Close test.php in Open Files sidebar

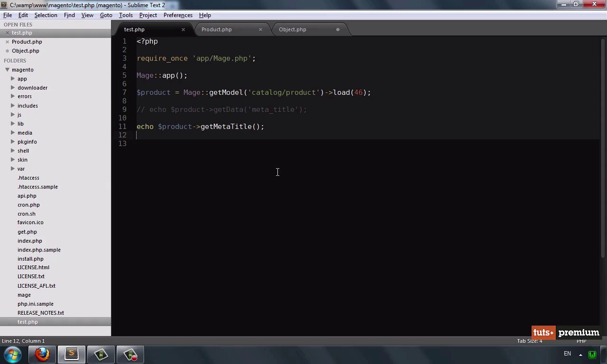click(x=7, y=33)
